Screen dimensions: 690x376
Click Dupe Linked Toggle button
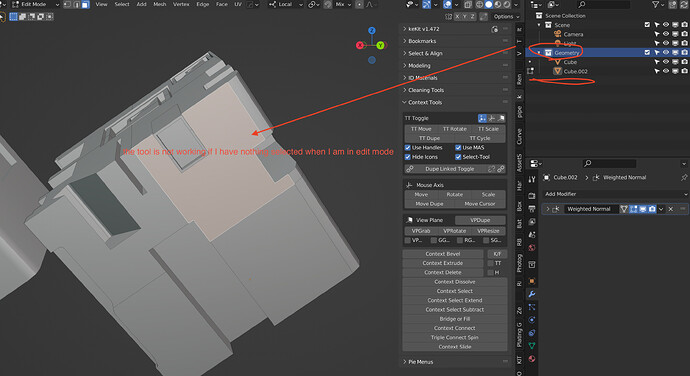[x=449, y=169]
